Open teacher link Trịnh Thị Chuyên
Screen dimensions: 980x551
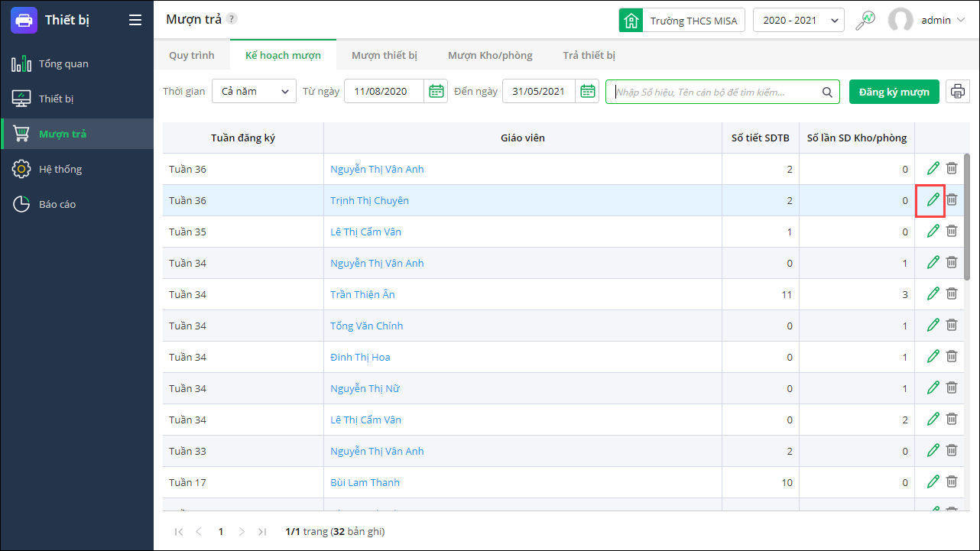click(x=369, y=200)
